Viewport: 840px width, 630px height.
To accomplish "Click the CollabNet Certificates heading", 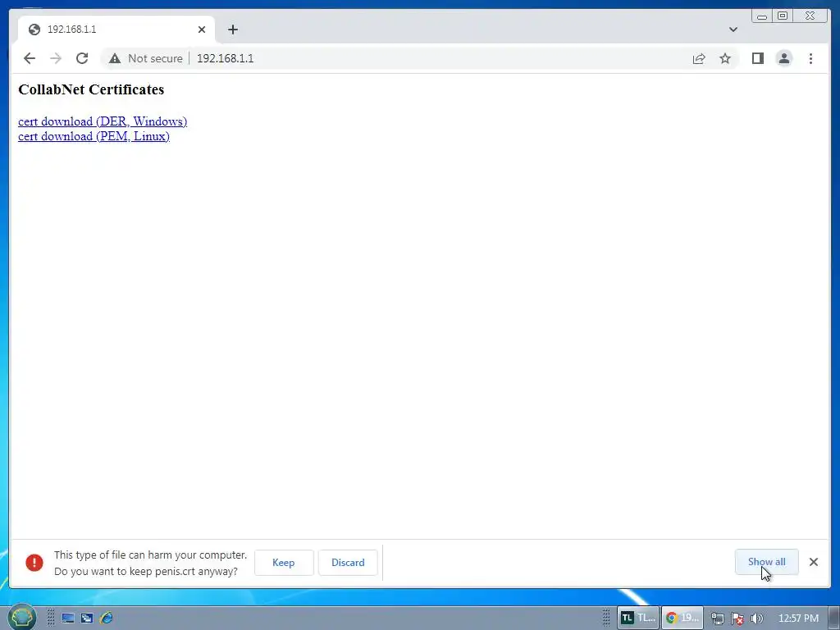I will [91, 89].
